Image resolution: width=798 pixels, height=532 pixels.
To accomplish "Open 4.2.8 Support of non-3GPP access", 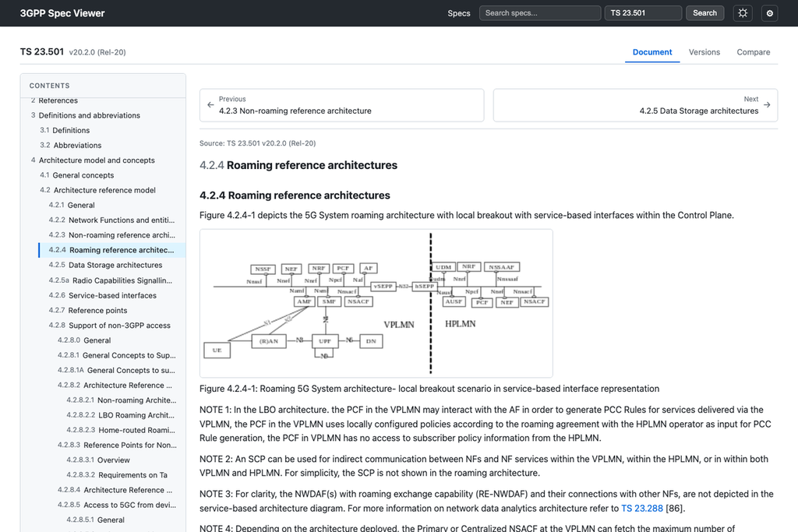I will [x=109, y=326].
